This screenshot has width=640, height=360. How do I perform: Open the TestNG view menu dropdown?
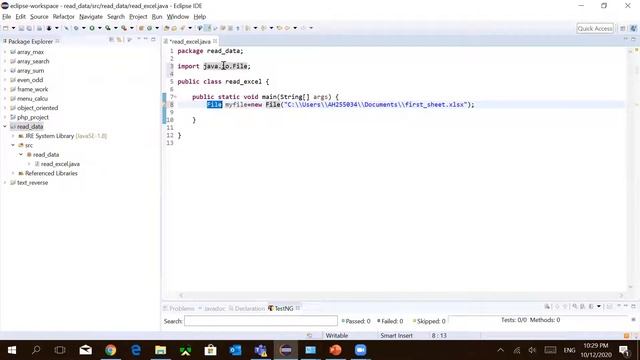point(599,307)
